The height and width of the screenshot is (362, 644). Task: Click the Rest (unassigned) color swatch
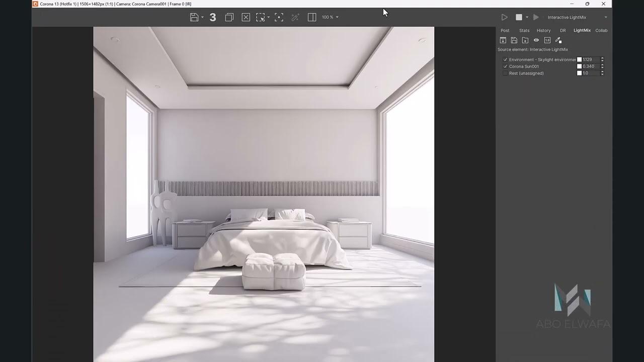click(x=579, y=73)
